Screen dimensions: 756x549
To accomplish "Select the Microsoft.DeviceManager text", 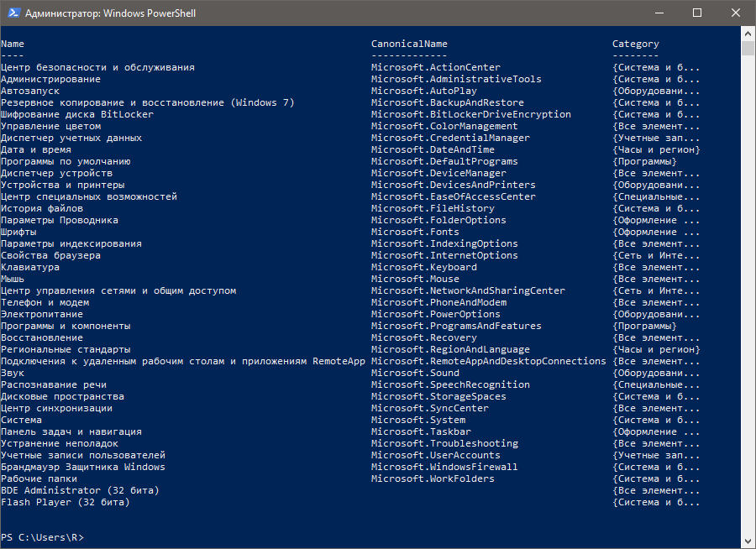I will (438, 172).
